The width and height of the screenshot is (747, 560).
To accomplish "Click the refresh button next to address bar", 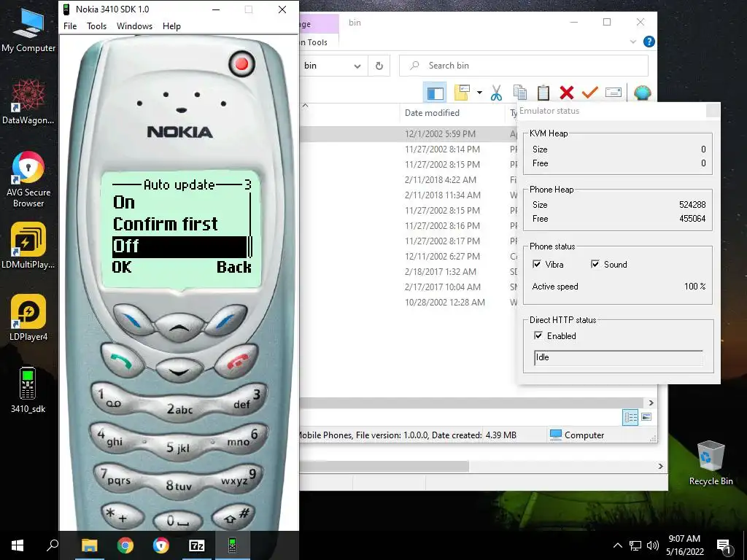I will [379, 66].
